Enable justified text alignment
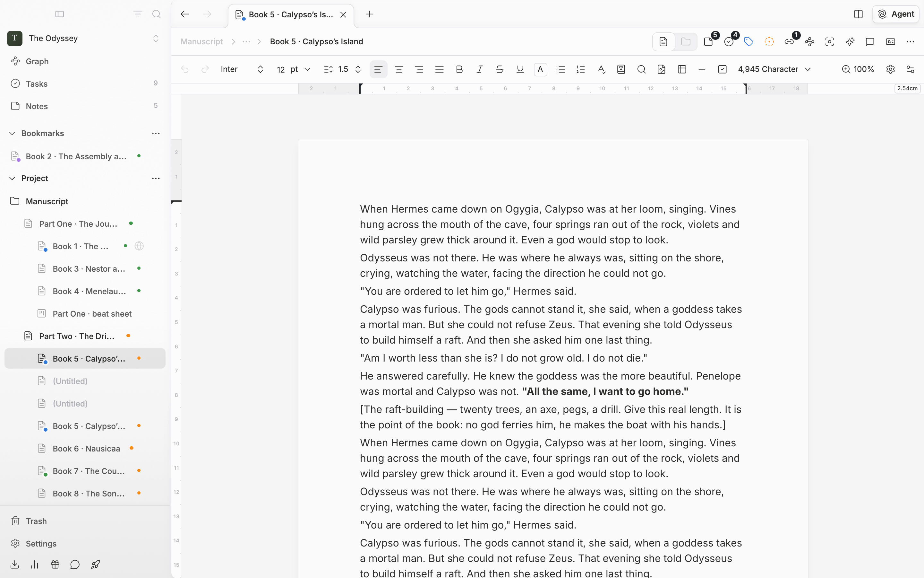This screenshot has height=578, width=924. 439,69
